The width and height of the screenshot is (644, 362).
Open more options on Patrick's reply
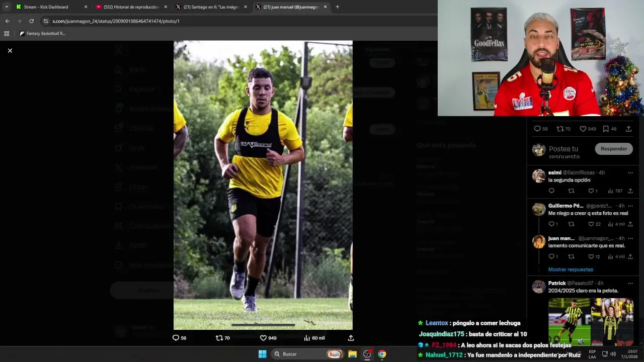tap(630, 283)
